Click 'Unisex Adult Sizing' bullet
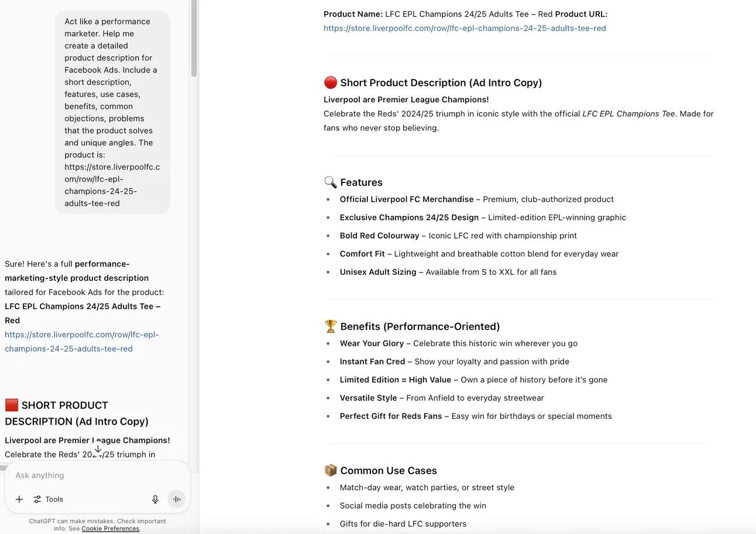The width and height of the screenshot is (756, 534). [x=448, y=272]
